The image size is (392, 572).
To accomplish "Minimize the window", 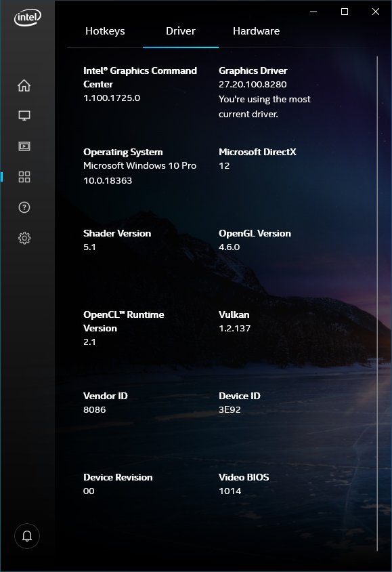I will [313, 12].
